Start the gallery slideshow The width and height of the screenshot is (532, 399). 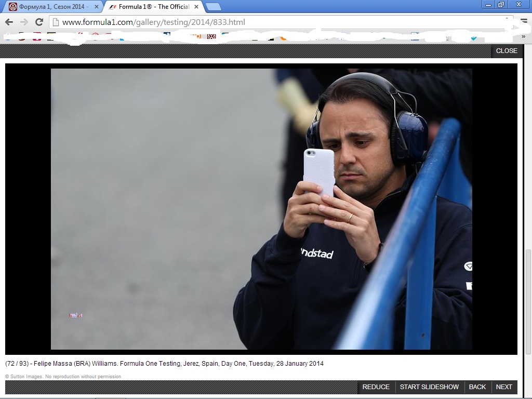point(429,387)
